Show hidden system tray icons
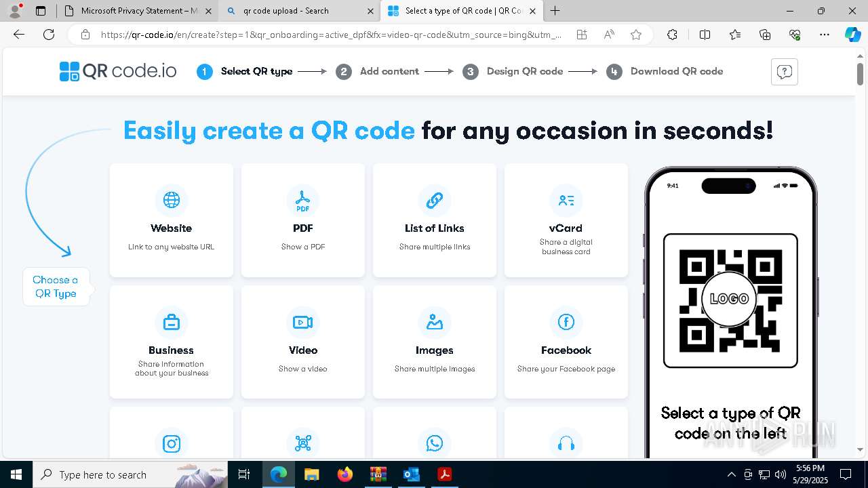Image resolution: width=868 pixels, height=488 pixels. coord(731,474)
